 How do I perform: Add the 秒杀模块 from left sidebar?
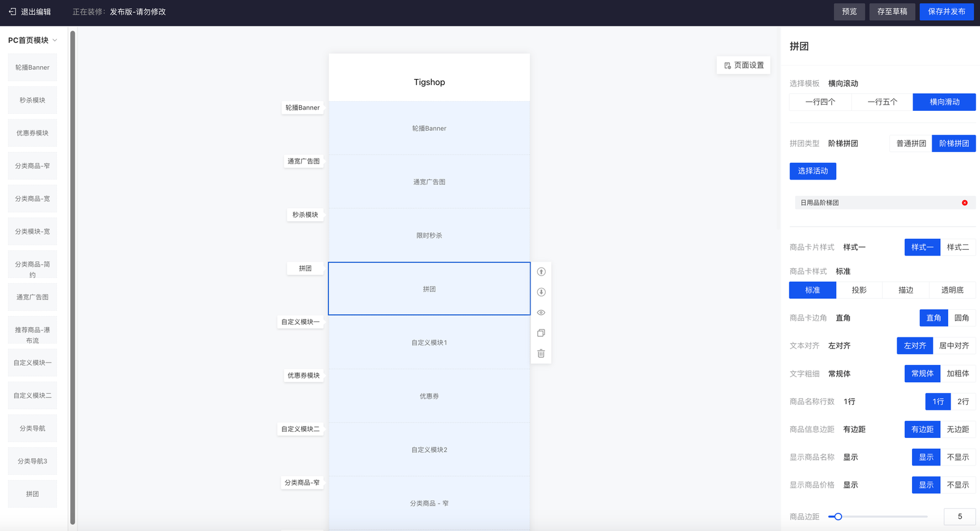coord(32,100)
